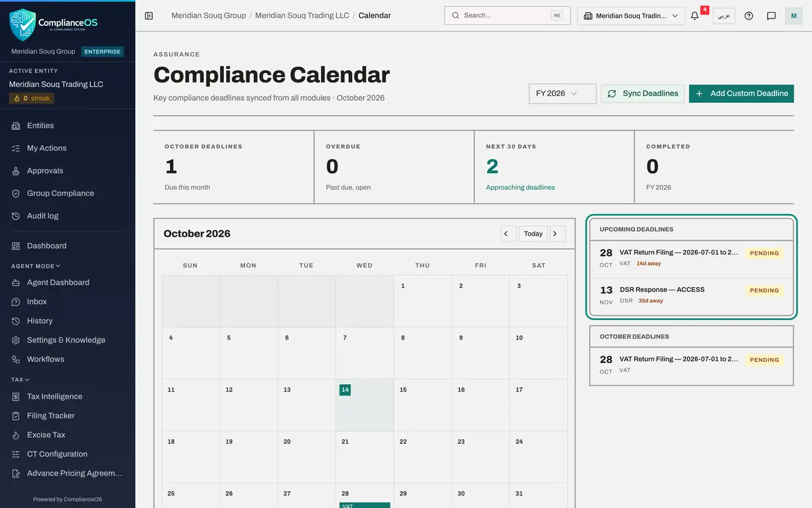Click the Sync Deadlines button

(643, 93)
